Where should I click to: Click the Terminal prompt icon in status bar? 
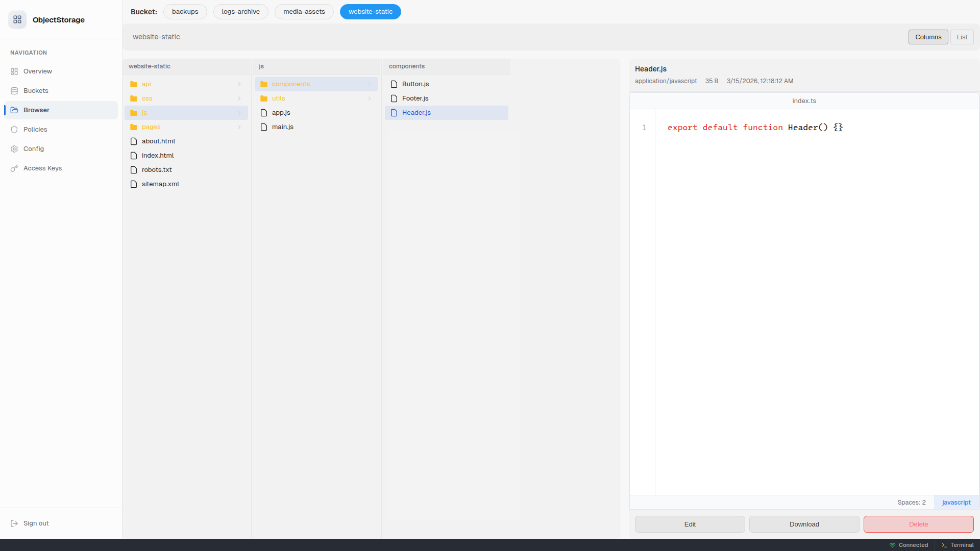[x=944, y=545]
